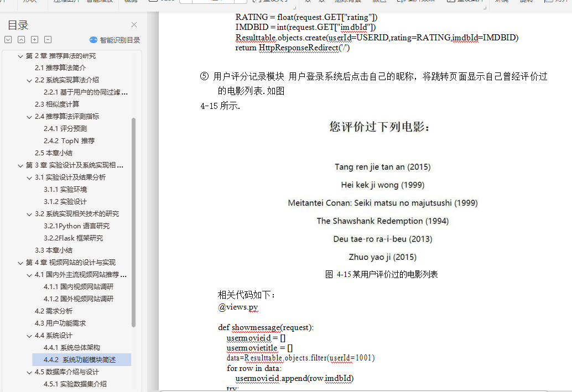This screenshot has height=392, width=572.
Task: Click the line @views.py
Action: [238, 307]
